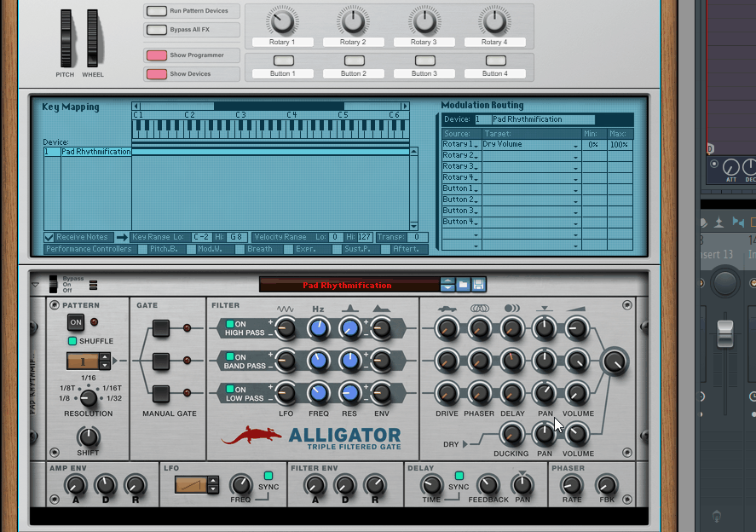This screenshot has width=756, height=532.
Task: Check the Sust.P. performance controller box
Action: coord(337,249)
